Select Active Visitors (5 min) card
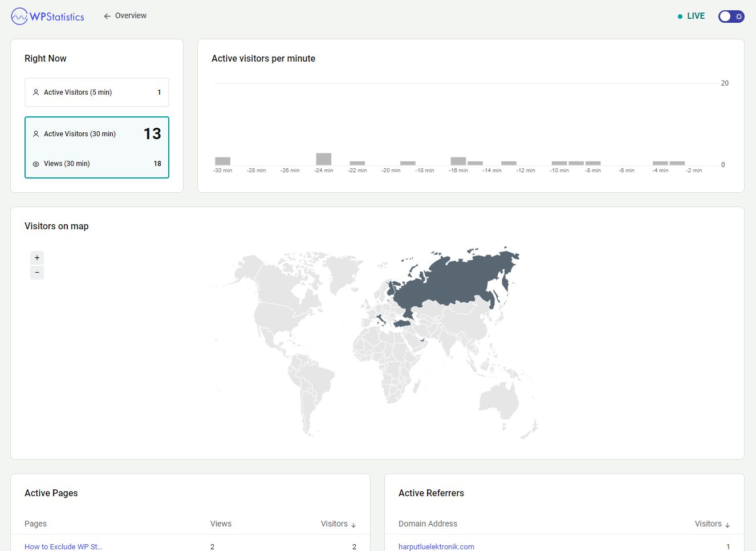Viewport: 756px width, 551px height. pyautogui.click(x=97, y=92)
